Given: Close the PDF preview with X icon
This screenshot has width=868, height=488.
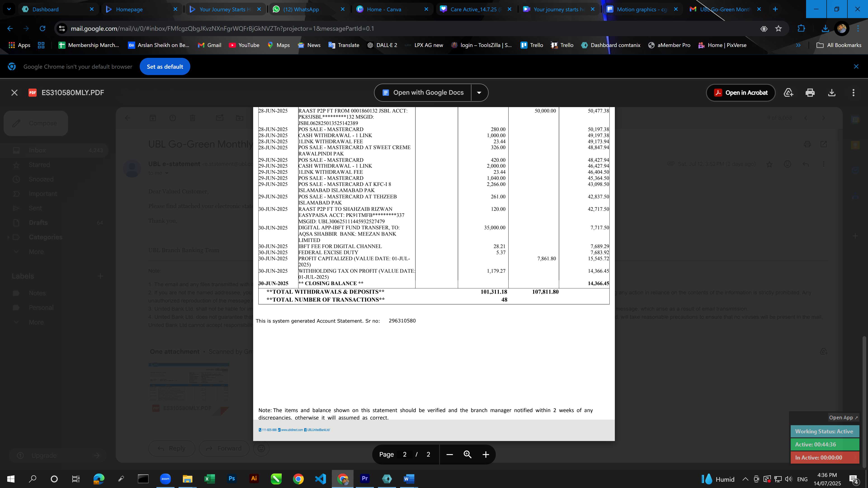Looking at the screenshot, I should 14,93.
